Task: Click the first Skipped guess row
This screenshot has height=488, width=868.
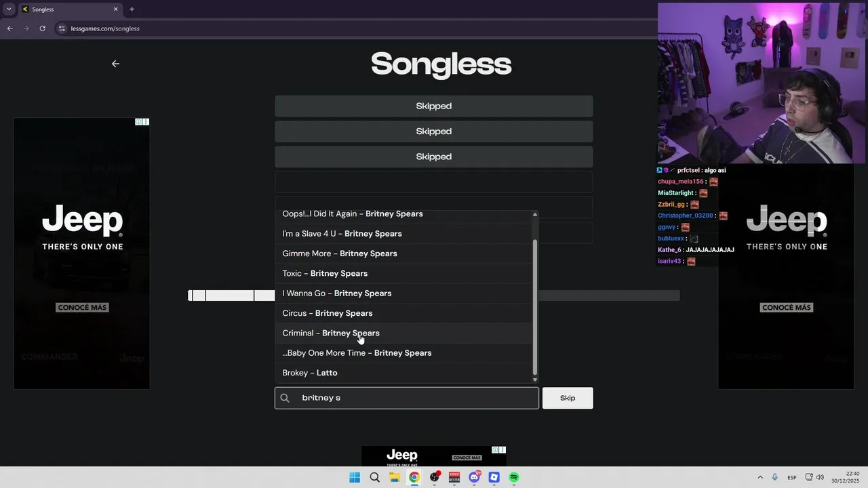Action: 434,106
